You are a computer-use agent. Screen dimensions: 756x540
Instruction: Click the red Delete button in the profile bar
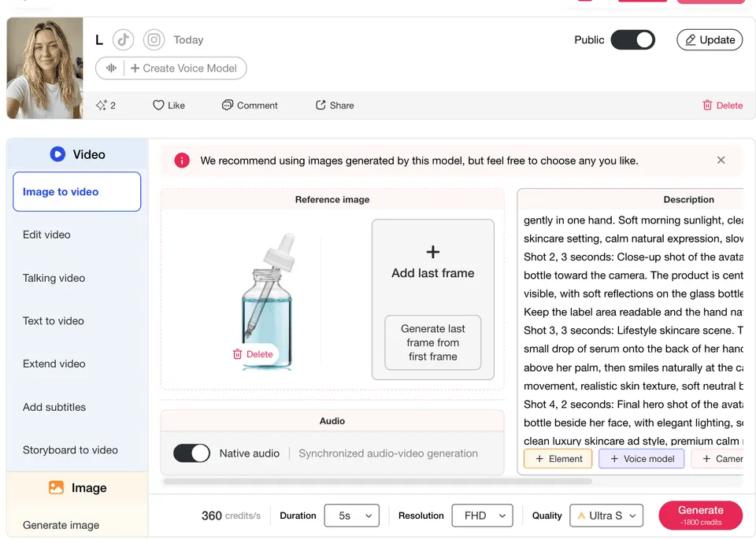point(722,105)
